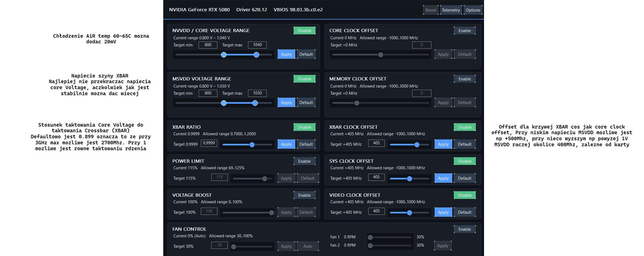Click SYS clock offset slider handle

(x=410, y=179)
